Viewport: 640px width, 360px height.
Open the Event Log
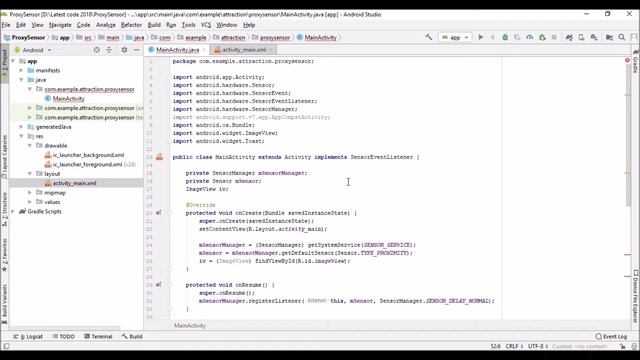[611, 336]
